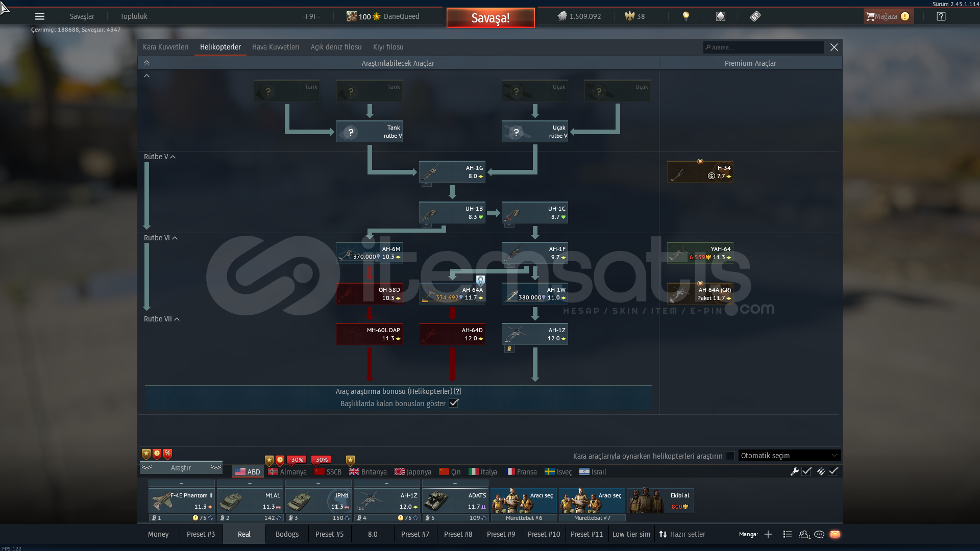Click the Golden Eagles balance 38
Screen dimensions: 980x551
(635, 16)
